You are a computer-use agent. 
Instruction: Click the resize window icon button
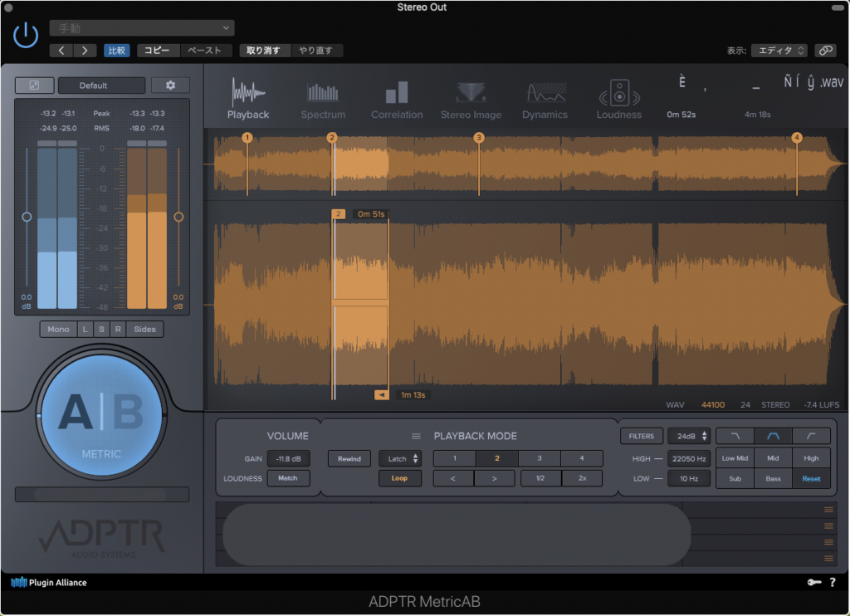pos(34,86)
